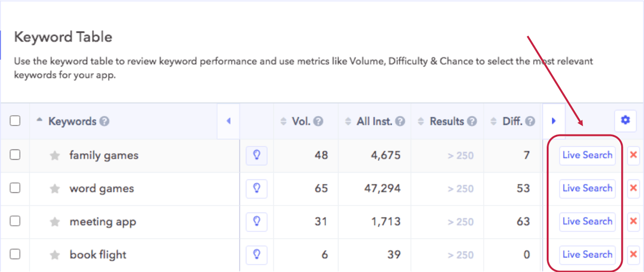644x272 pixels.
Task: Sort by Results column header
Action: (447, 121)
